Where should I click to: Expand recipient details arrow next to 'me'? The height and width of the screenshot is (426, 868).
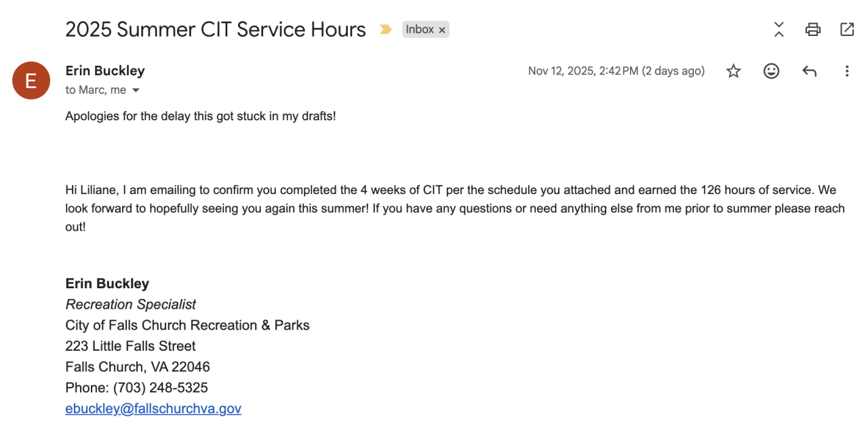[136, 90]
